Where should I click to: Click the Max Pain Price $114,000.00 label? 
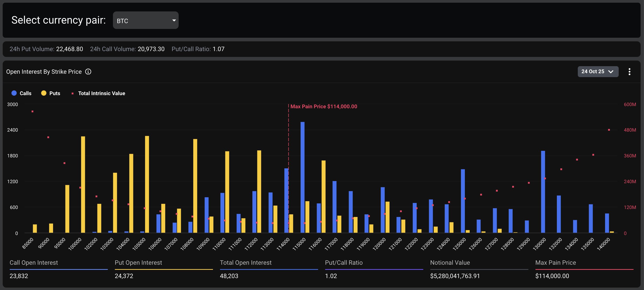pos(323,107)
